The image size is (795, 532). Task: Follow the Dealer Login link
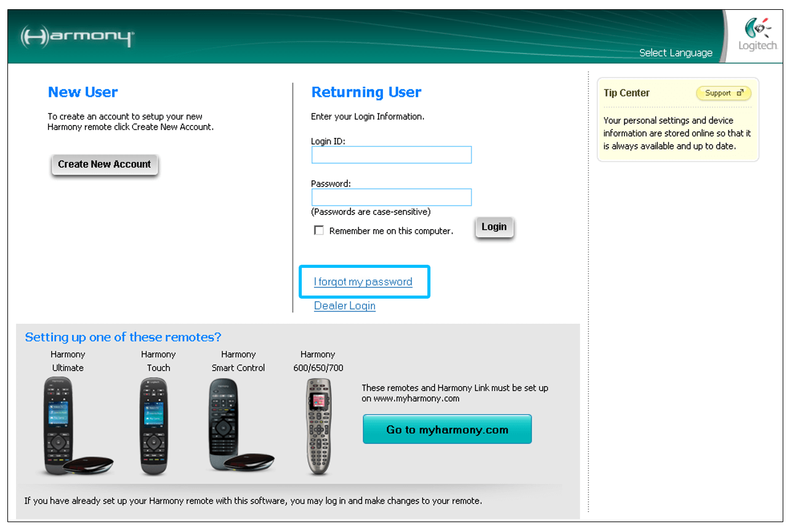pyautogui.click(x=344, y=306)
